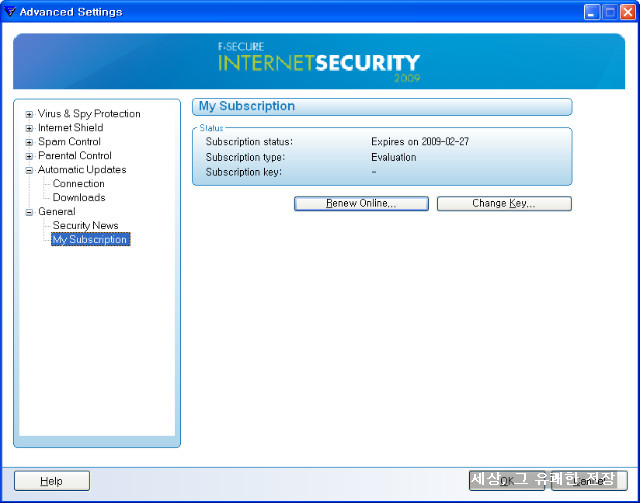Image resolution: width=640 pixels, height=503 pixels.
Task: Collapse the Automatic Updates node
Action: click(x=29, y=170)
